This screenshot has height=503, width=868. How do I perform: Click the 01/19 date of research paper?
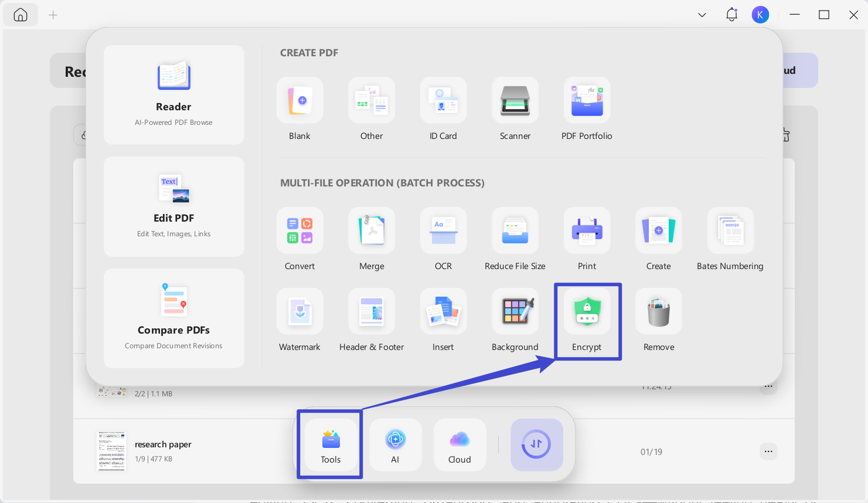coord(651,452)
